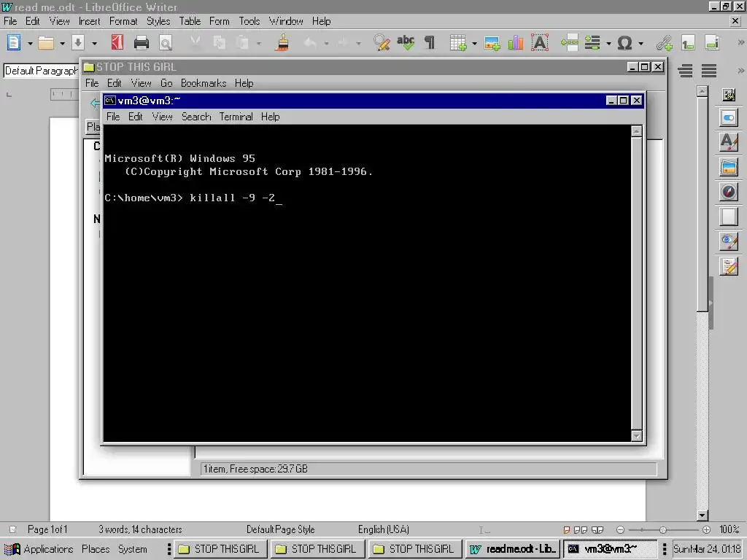Image resolution: width=747 pixels, height=560 pixels.
Task: Click the New document icon in Writer toolbar
Action: coord(14,43)
